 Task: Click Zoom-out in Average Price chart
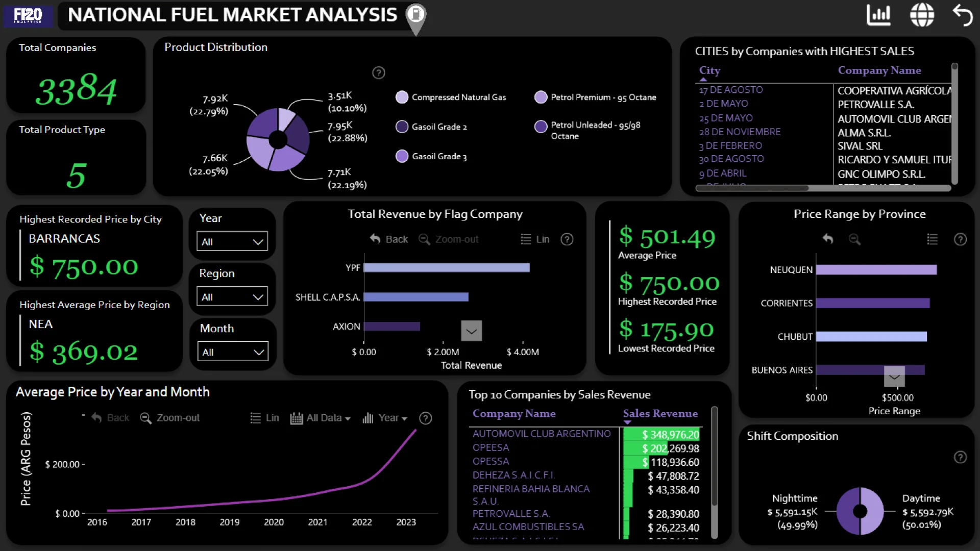(x=170, y=418)
